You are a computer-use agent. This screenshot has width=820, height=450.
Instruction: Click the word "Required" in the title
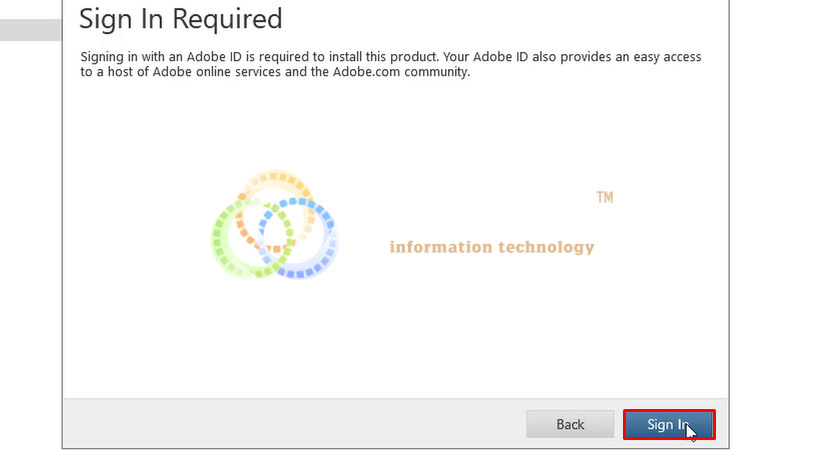[x=227, y=19]
